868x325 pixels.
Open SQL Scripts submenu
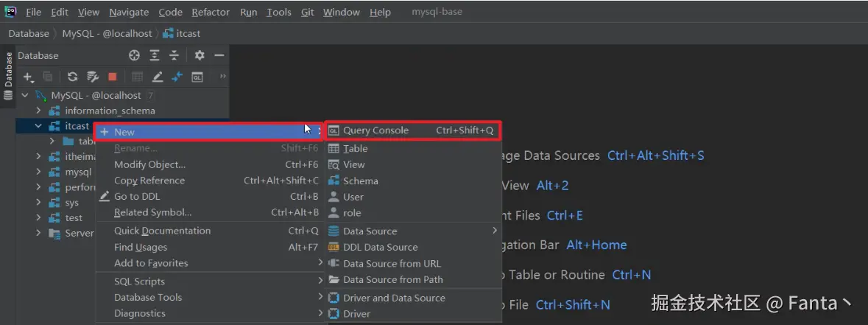tap(211, 282)
